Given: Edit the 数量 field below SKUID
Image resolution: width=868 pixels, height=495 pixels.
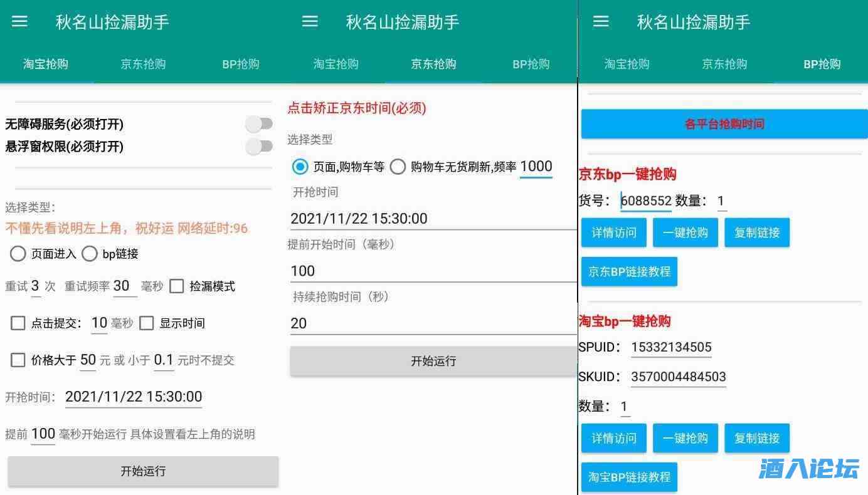Looking at the screenshot, I should [625, 407].
